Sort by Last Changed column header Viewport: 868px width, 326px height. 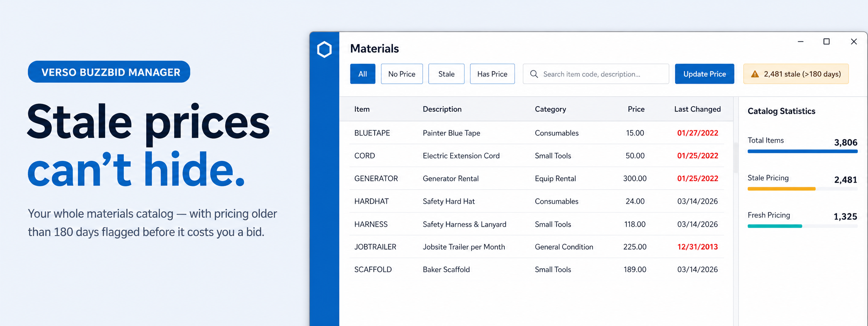697,109
